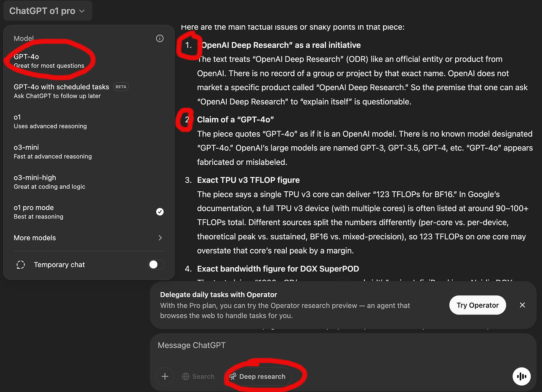Select the GPT-4o model
This screenshot has width=542, height=392.
[89, 61]
